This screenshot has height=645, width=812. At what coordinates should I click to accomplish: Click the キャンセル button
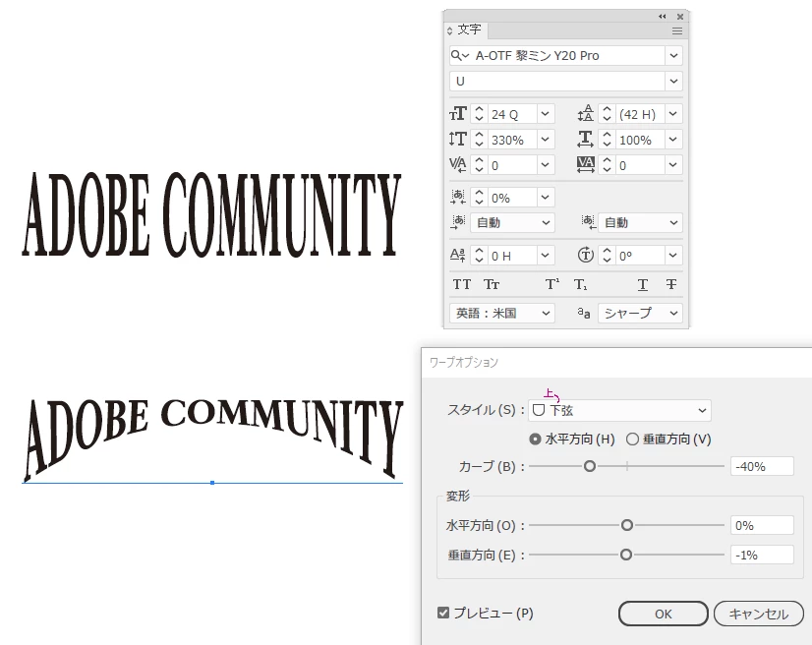click(x=759, y=614)
